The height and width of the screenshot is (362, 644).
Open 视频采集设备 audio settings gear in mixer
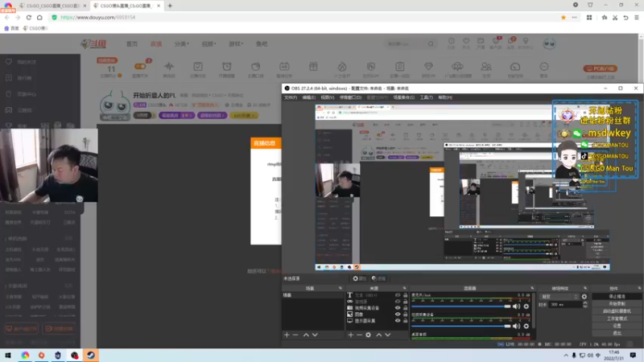(526, 326)
